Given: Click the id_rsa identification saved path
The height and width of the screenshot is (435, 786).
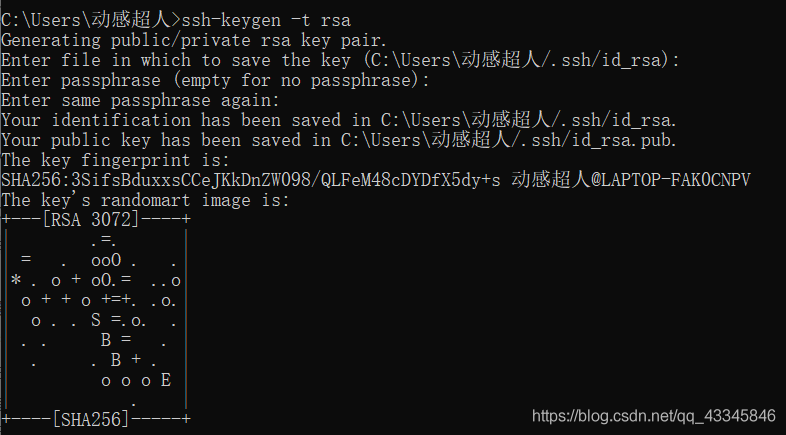Looking at the screenshot, I should point(529,120).
